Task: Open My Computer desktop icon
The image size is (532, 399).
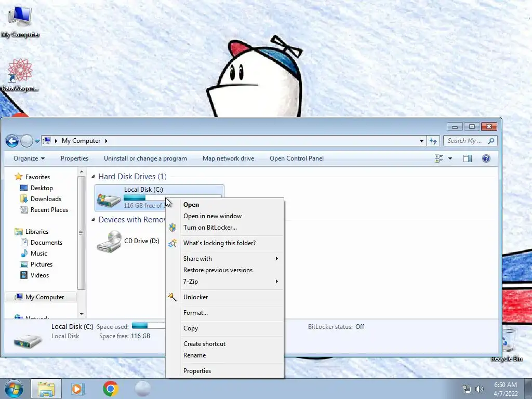Action: 20,22
